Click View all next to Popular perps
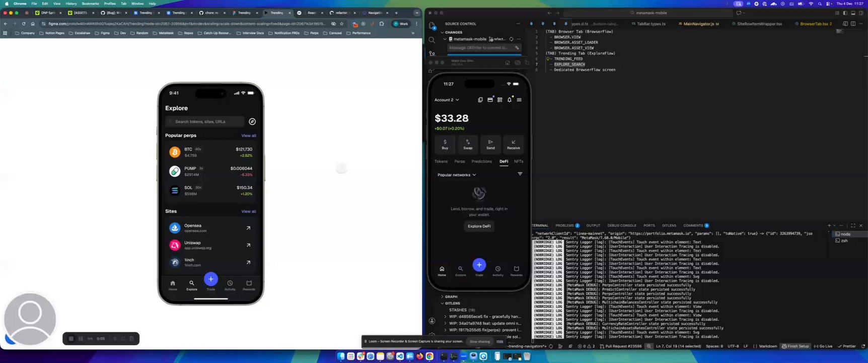The width and height of the screenshot is (868, 363). [249, 136]
